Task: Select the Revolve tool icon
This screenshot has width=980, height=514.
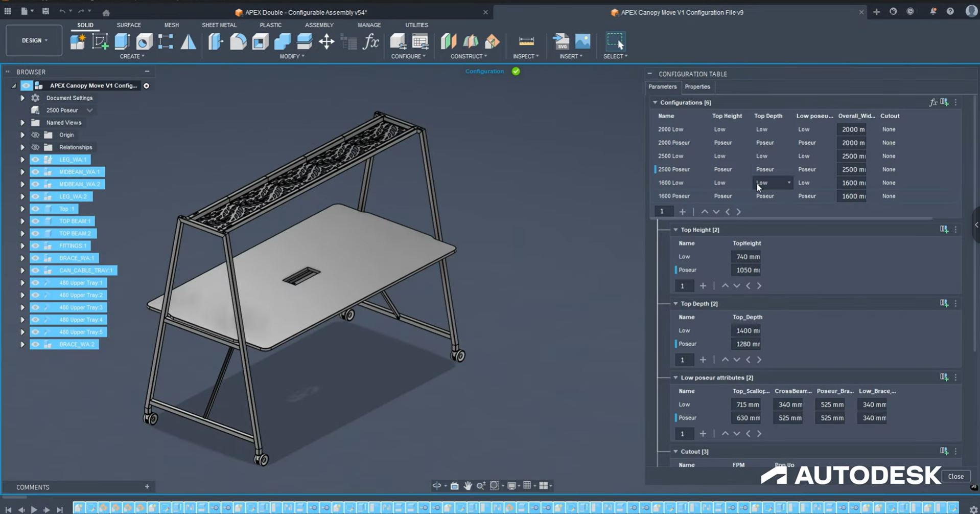Action: [144, 41]
